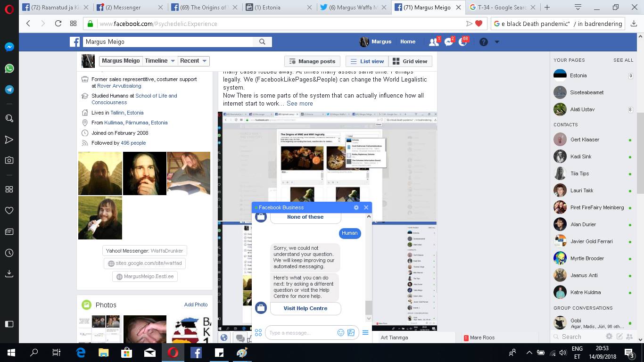Switch to Grid view
This screenshot has width=644, height=362.
410,61
